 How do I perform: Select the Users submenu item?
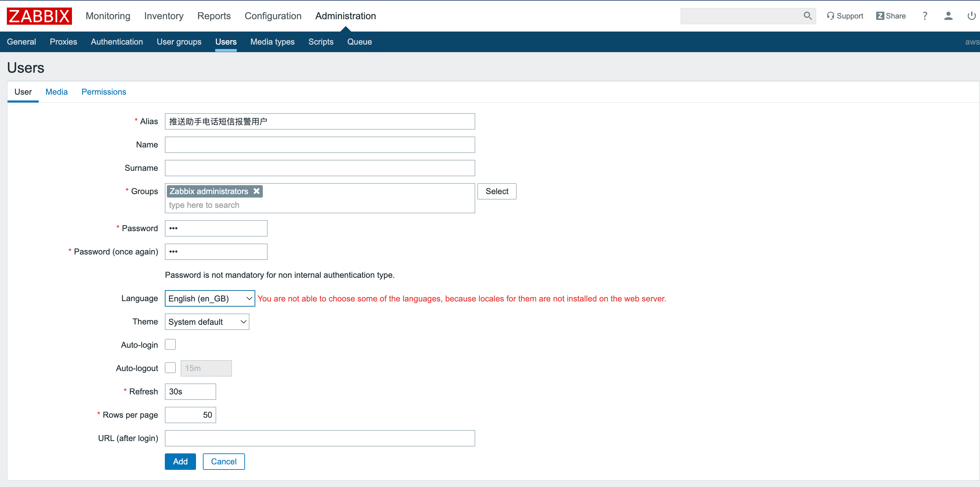pos(225,42)
